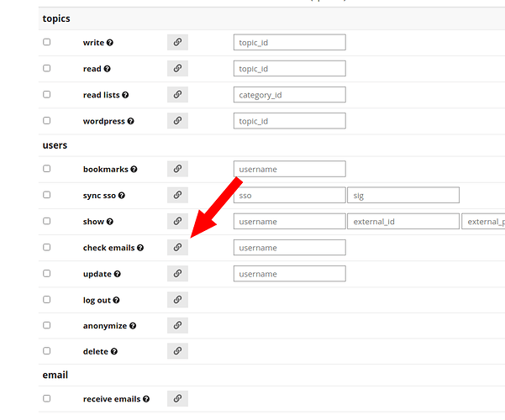
Task: Click the "users" section heading
Action: 55,145
